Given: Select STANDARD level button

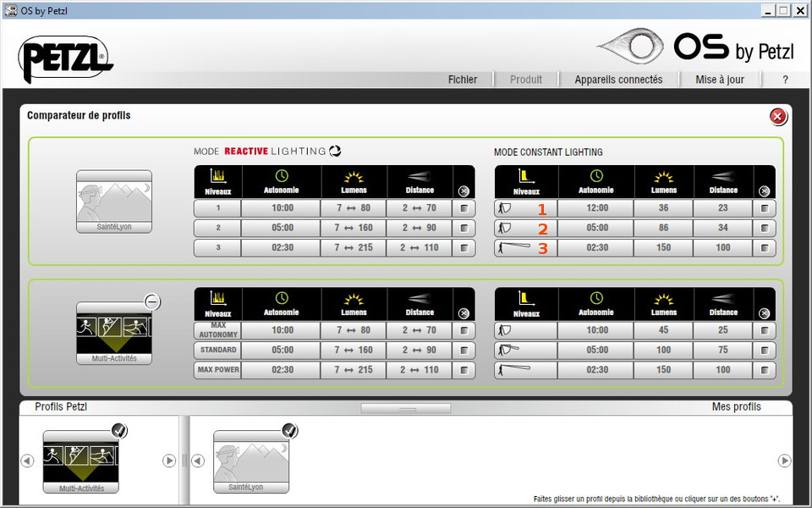Looking at the screenshot, I should point(217,350).
